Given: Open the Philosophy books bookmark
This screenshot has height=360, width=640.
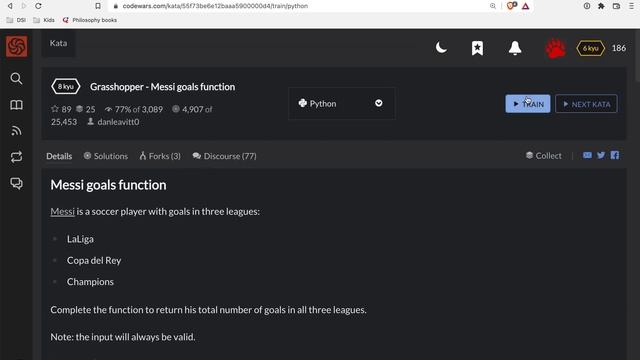Looking at the screenshot, I should click(x=90, y=20).
